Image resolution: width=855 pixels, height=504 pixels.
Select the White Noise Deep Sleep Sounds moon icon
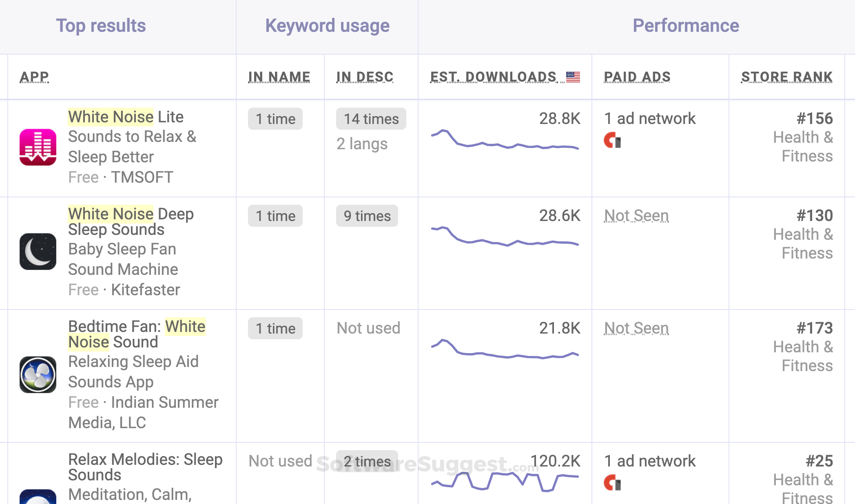[x=38, y=252]
